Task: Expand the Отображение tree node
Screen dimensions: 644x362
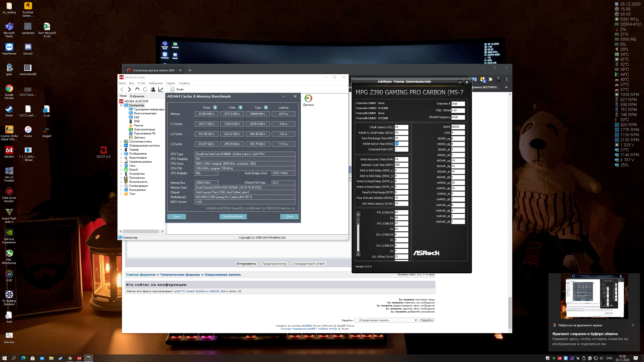Action: coord(121,154)
